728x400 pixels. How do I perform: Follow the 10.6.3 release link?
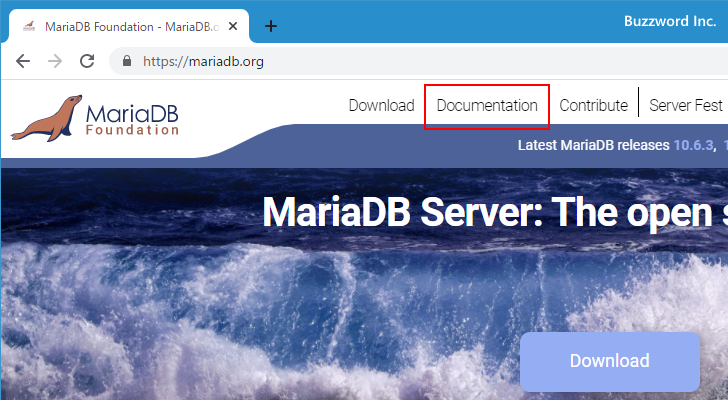click(693, 145)
